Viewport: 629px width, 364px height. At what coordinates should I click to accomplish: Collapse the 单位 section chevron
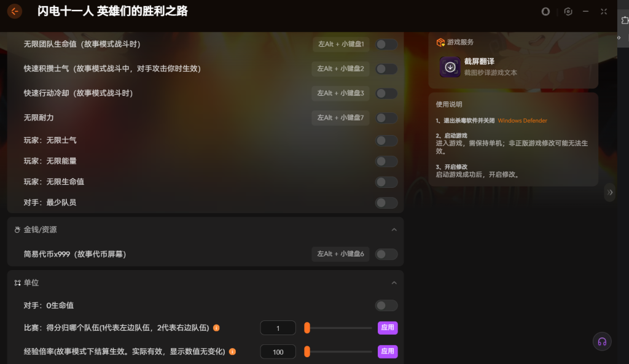pos(394,283)
